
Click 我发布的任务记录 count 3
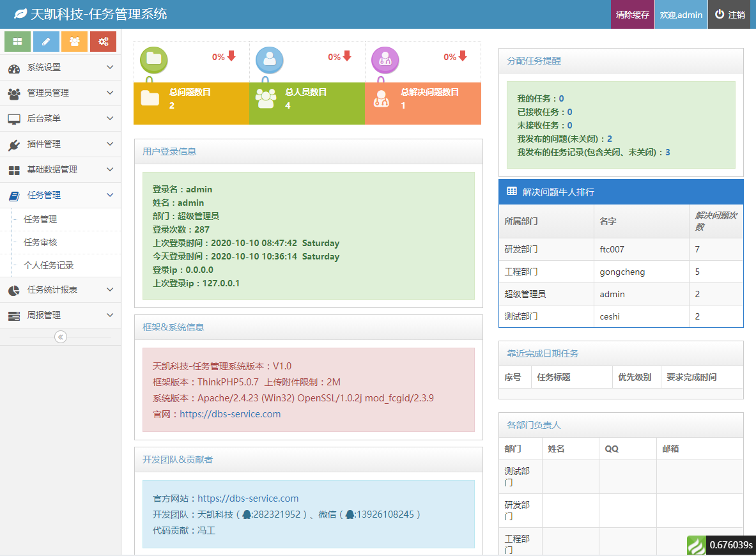tap(668, 152)
